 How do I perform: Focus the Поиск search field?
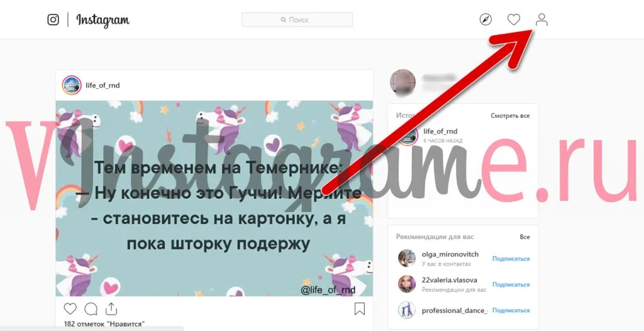(297, 20)
